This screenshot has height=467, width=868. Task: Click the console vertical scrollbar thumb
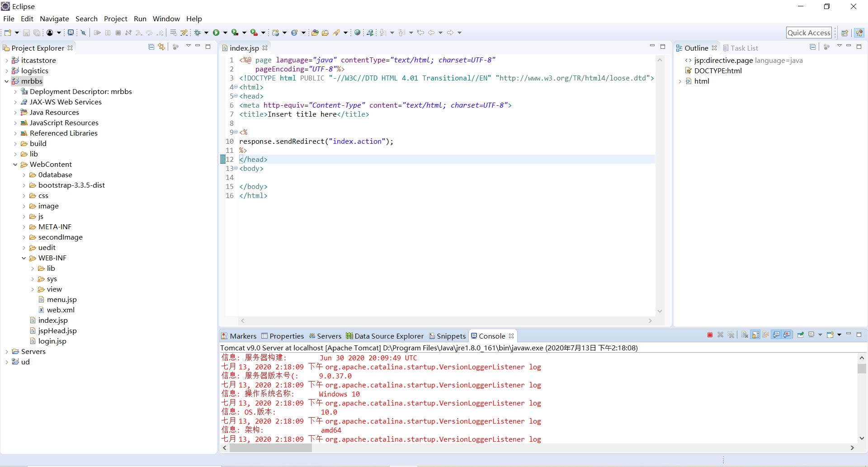pos(862,368)
